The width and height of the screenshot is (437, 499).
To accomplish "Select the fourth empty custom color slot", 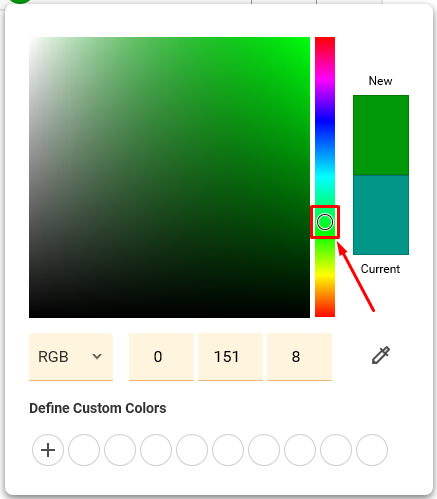I will (192, 450).
